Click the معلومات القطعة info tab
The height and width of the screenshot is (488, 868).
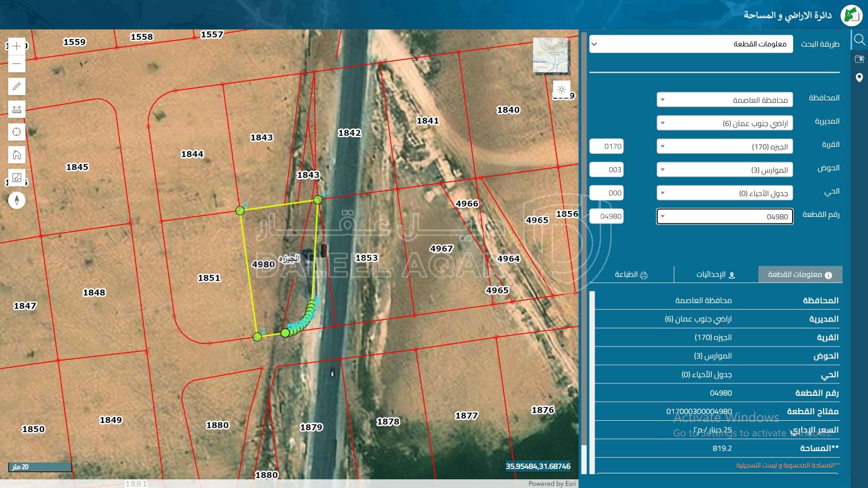800,274
